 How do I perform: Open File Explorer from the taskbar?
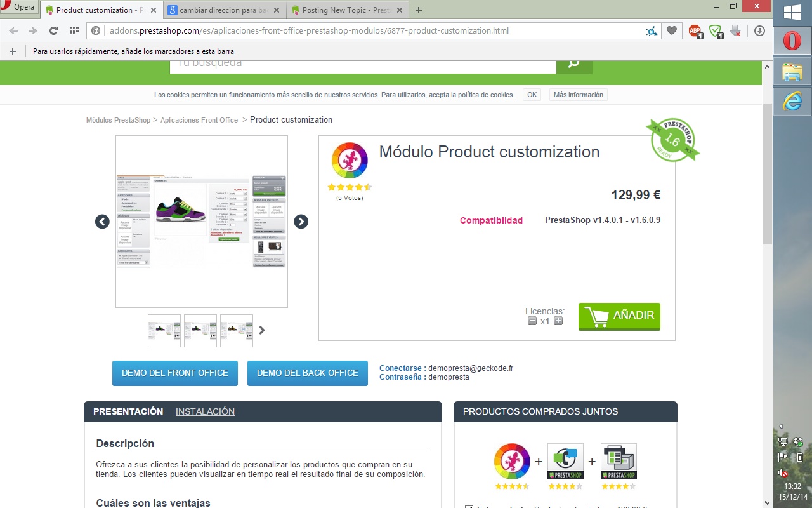pyautogui.click(x=792, y=71)
